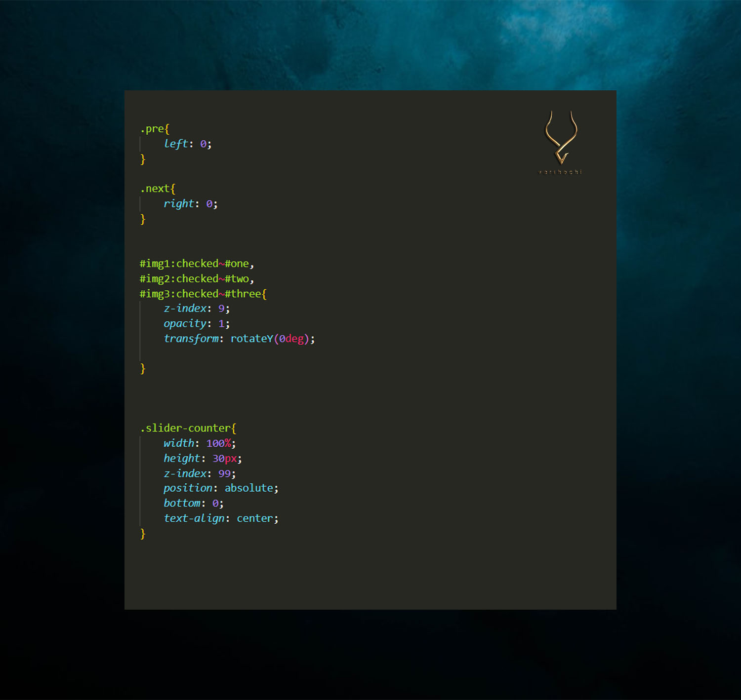Click the bottom property name
Viewport: 741px width, 700px height.
(182, 503)
